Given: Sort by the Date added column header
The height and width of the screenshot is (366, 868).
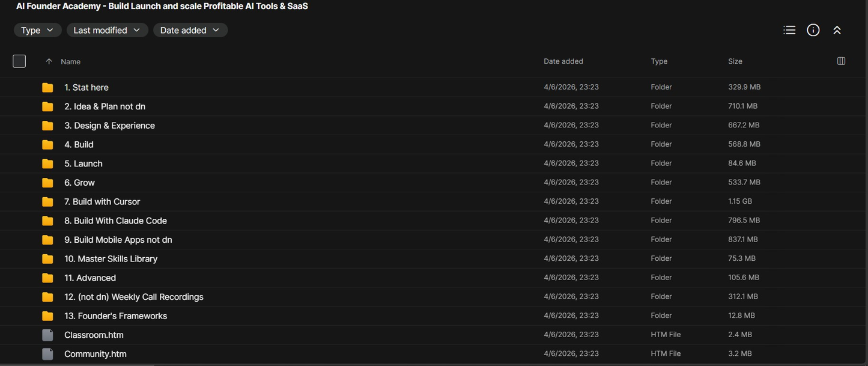Looking at the screenshot, I should (x=563, y=61).
